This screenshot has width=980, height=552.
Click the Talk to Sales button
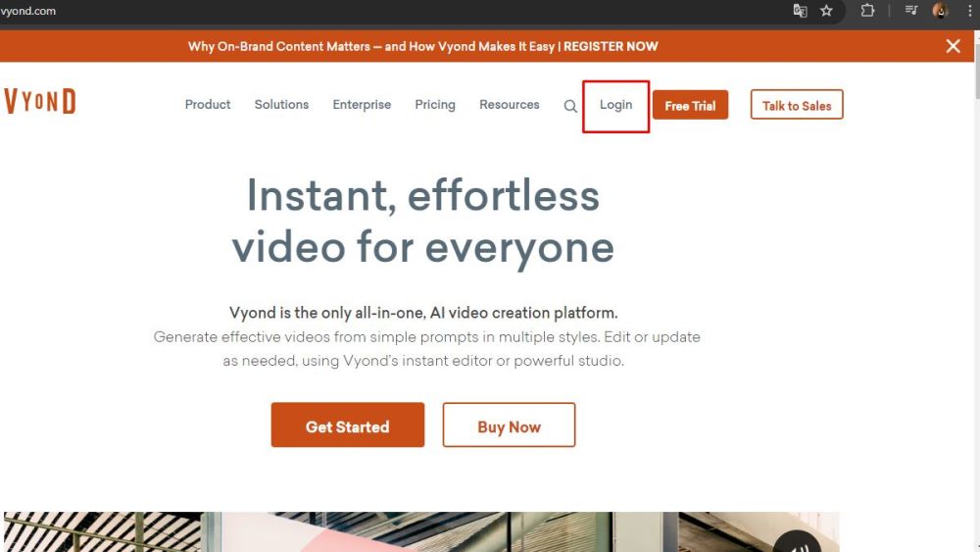[797, 105]
